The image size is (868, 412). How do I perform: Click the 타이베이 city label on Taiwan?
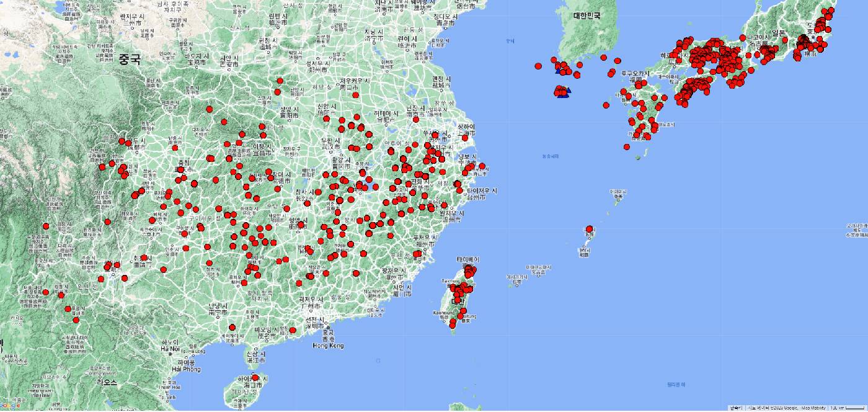[x=467, y=259]
